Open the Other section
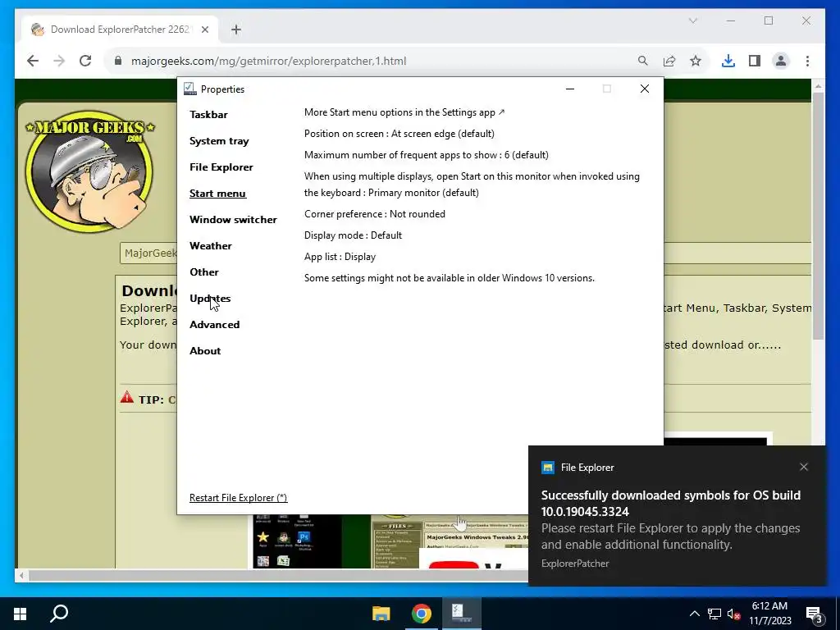The image size is (840, 630). 204,272
